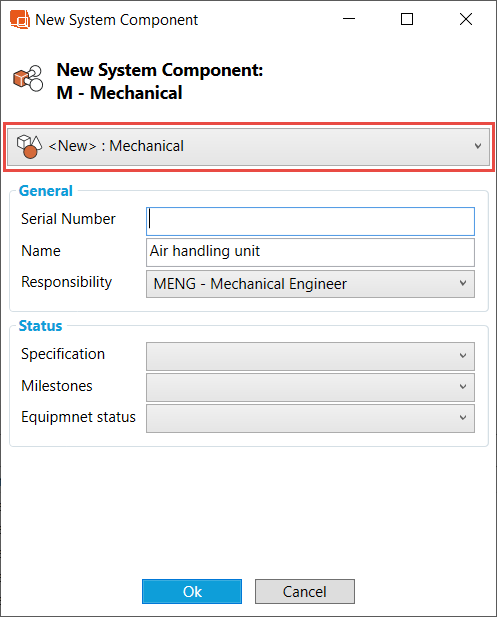Image resolution: width=497 pixels, height=617 pixels.
Task: Maximize the New System Component window
Action: pyautogui.click(x=407, y=19)
